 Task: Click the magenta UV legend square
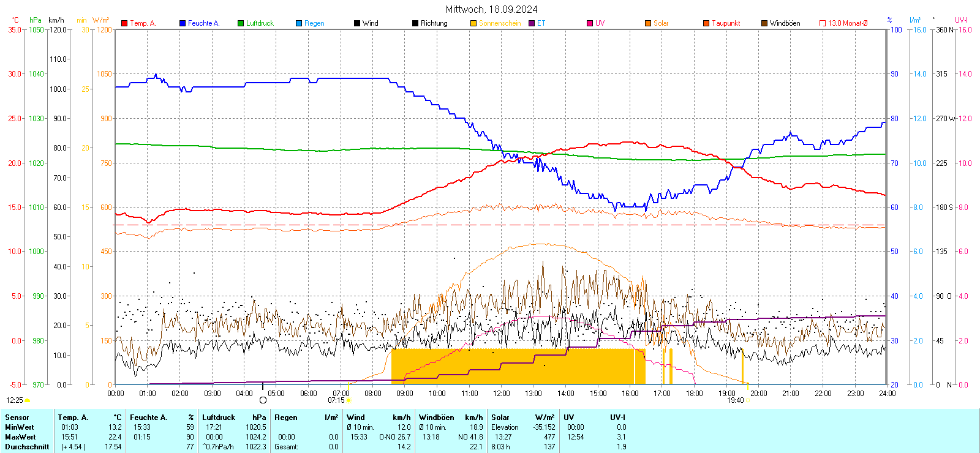coord(590,23)
